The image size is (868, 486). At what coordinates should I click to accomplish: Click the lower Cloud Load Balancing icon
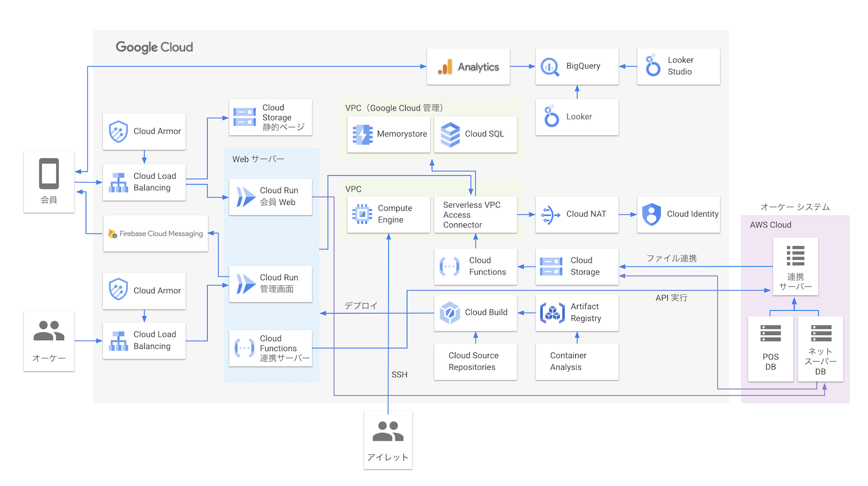(119, 341)
